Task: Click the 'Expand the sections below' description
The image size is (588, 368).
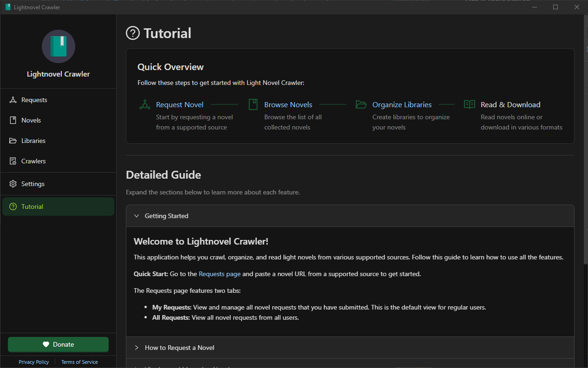Action: click(x=213, y=192)
